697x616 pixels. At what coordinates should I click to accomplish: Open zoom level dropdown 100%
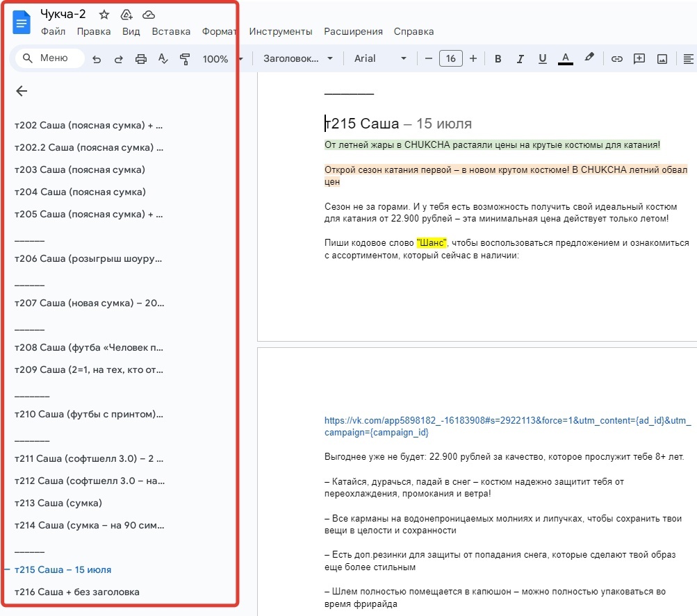pos(222,58)
